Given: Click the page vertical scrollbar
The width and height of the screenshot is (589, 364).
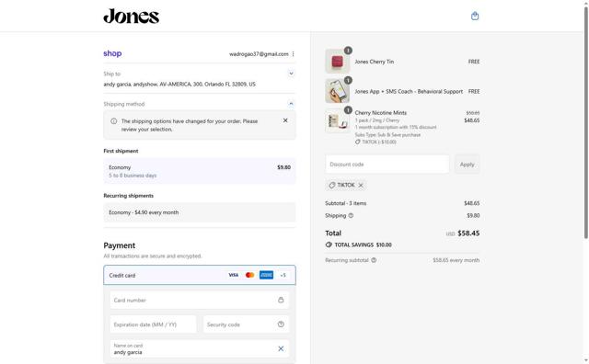Looking at the screenshot, I should pyautogui.click(x=585, y=122).
